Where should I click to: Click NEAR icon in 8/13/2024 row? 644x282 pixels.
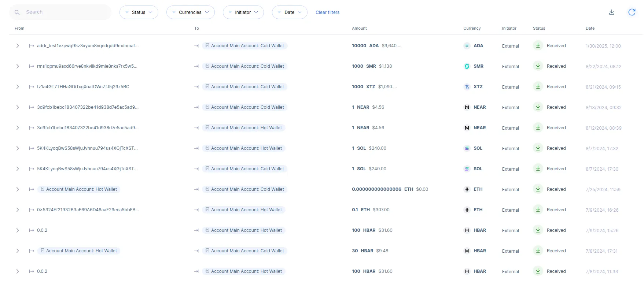coord(467,107)
